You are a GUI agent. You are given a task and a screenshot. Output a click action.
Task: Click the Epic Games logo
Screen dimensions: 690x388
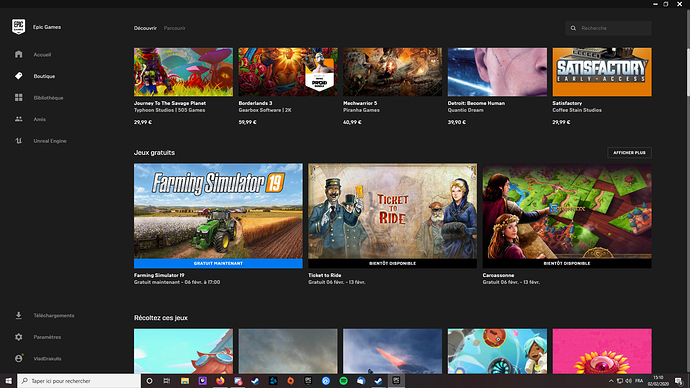(18, 26)
